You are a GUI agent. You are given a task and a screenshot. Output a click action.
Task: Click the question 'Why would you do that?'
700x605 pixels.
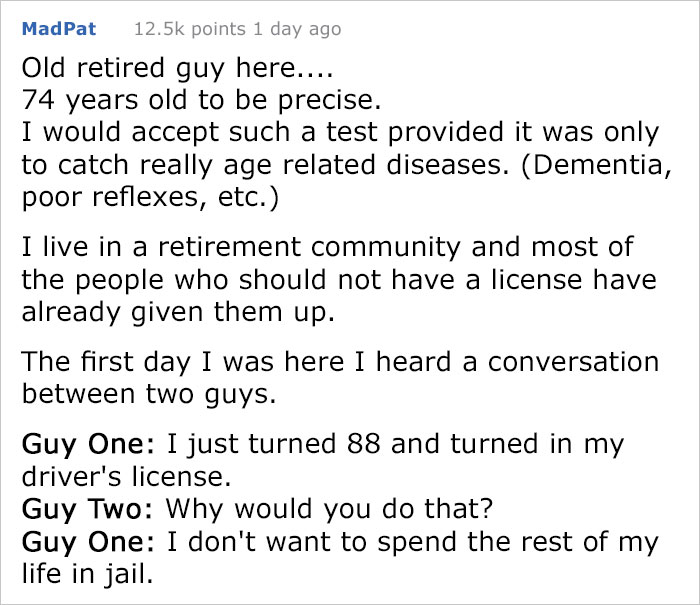[x=329, y=509]
